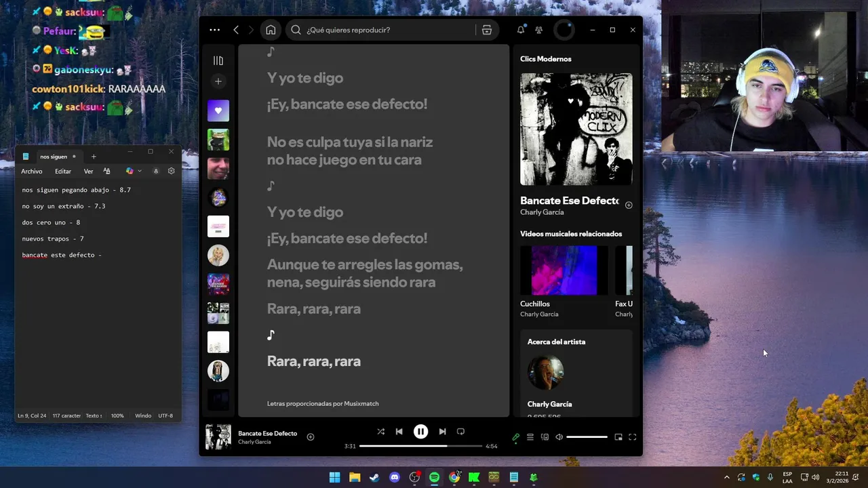Click the now-playing album thumbnail
The image size is (868, 488).
coord(218,437)
